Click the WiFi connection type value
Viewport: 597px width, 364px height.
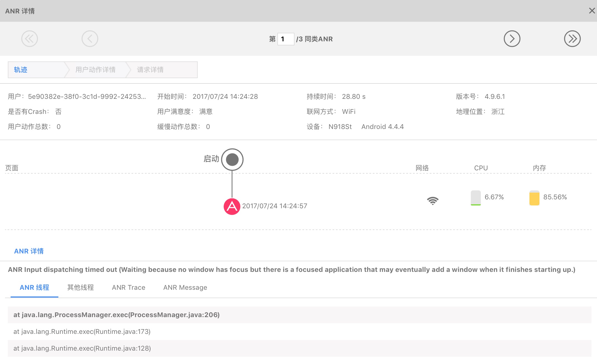349,112
